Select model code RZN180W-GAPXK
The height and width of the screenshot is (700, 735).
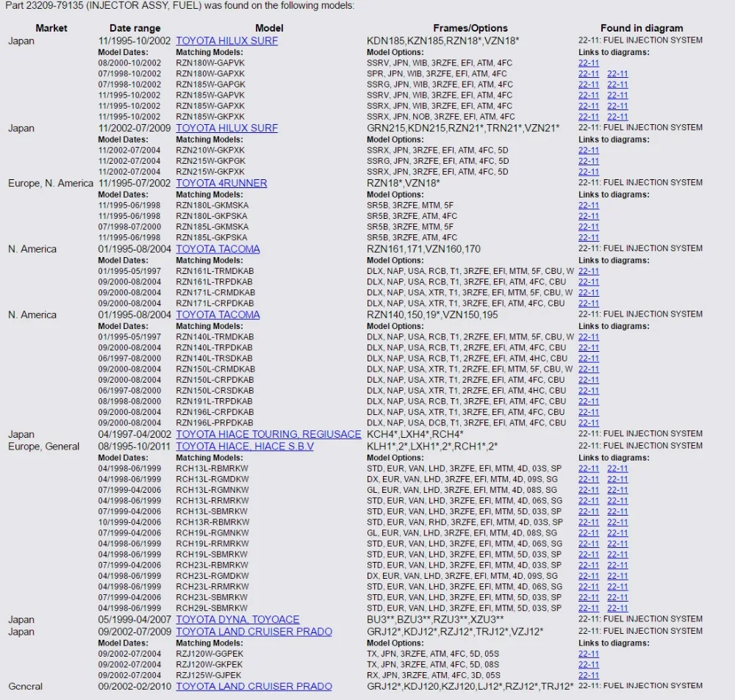pos(210,73)
